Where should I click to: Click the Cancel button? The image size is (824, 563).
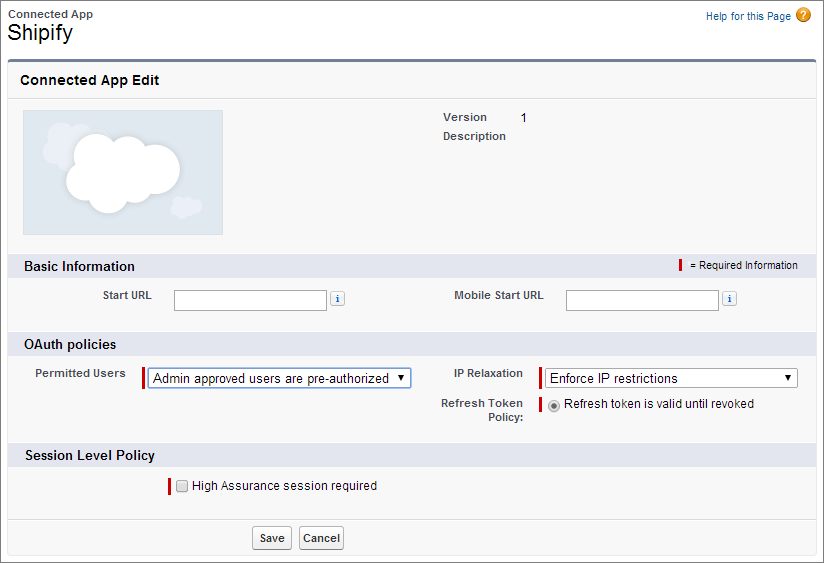point(321,538)
